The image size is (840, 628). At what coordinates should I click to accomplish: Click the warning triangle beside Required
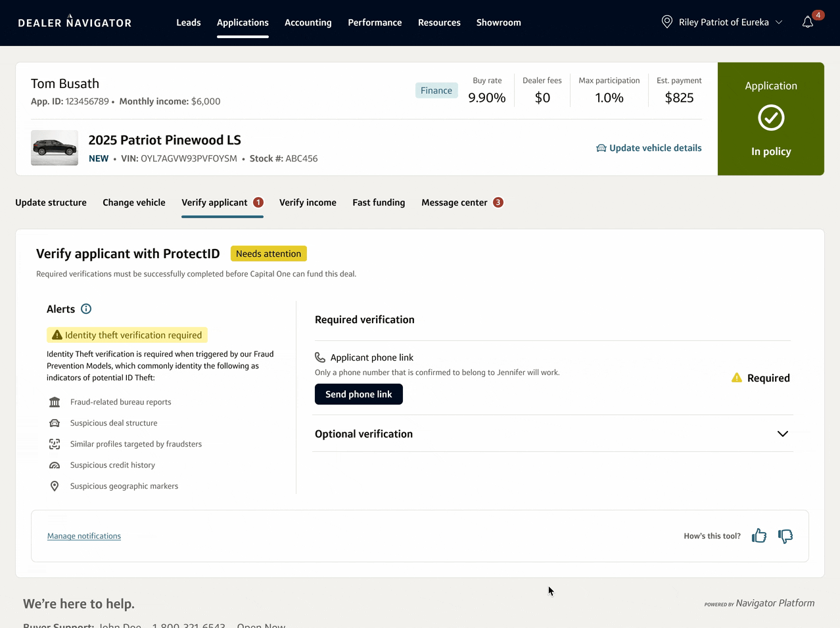click(x=737, y=378)
